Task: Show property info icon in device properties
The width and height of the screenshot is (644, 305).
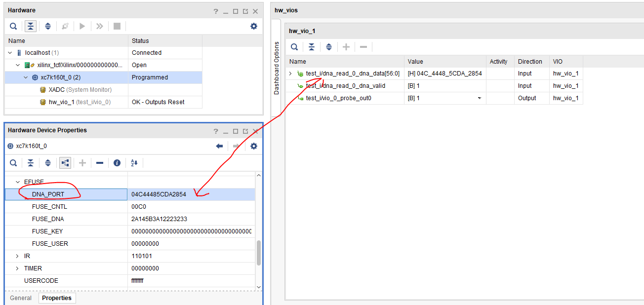Action: pos(117,163)
